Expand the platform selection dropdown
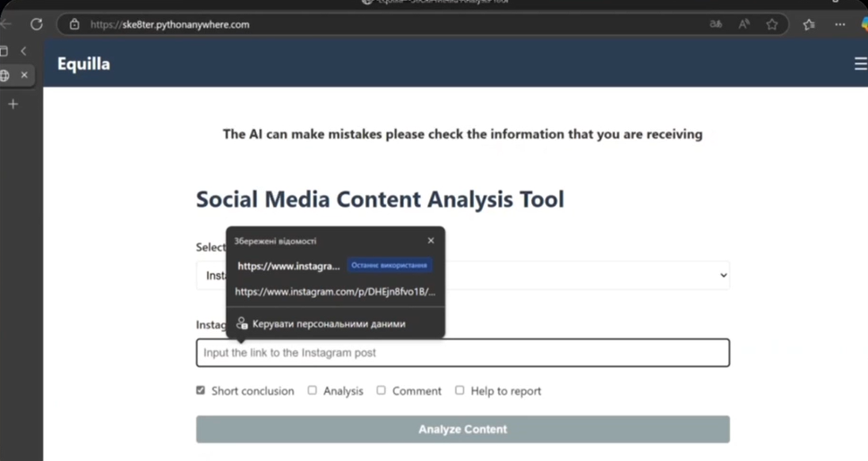 pos(723,275)
